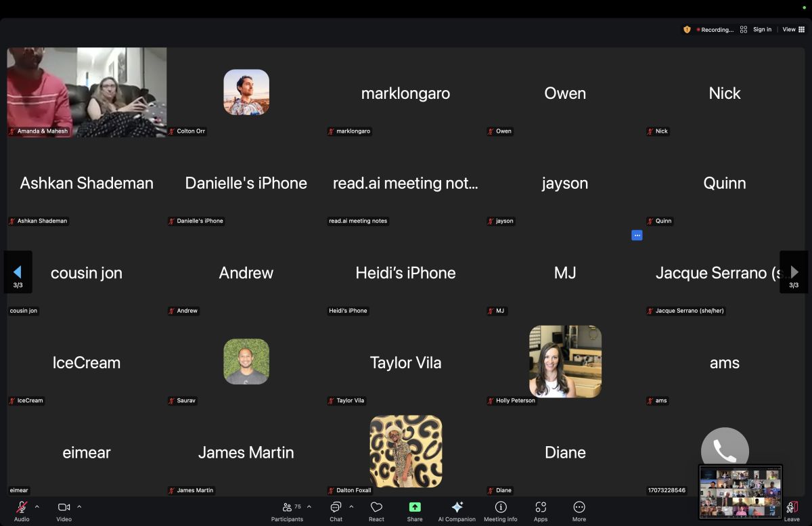Expand video settings chevron
This screenshot has height=526, width=812.
point(79,506)
